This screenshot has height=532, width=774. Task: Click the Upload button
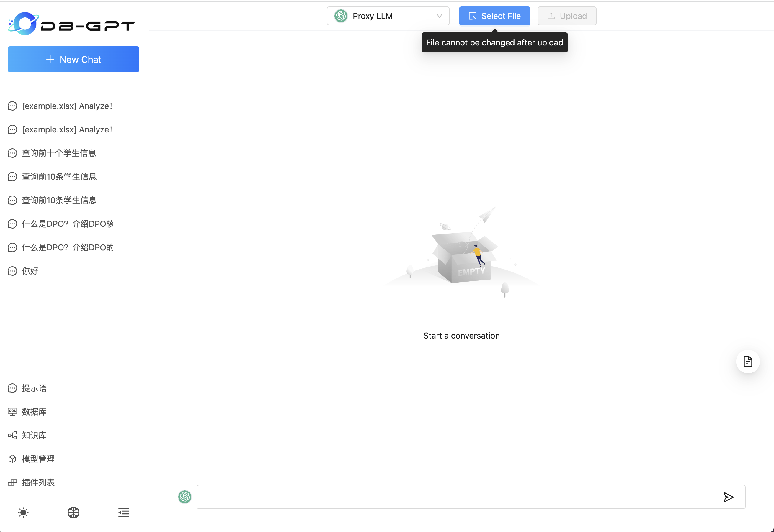[566, 16]
